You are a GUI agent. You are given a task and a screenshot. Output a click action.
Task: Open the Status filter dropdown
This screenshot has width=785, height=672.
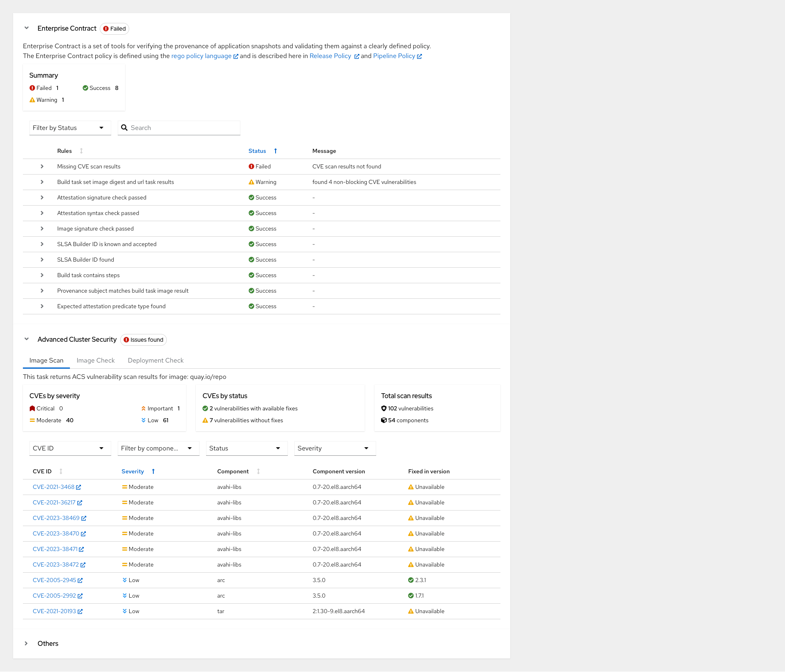tap(247, 448)
